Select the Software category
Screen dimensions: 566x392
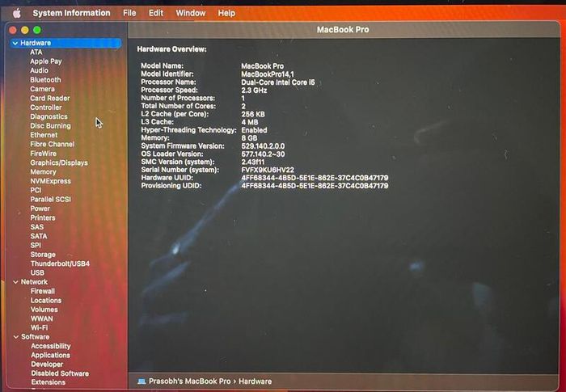(x=35, y=337)
